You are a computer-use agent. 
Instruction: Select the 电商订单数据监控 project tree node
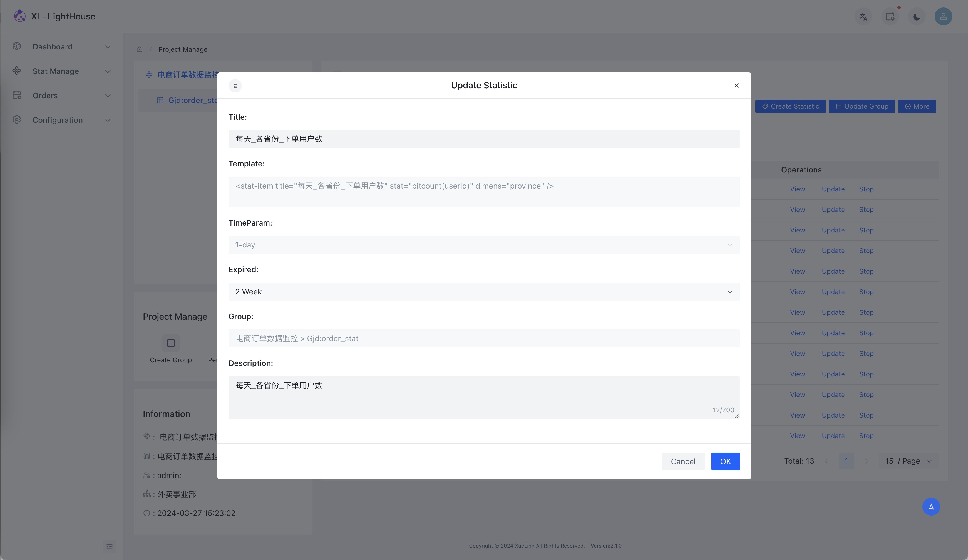(x=187, y=75)
